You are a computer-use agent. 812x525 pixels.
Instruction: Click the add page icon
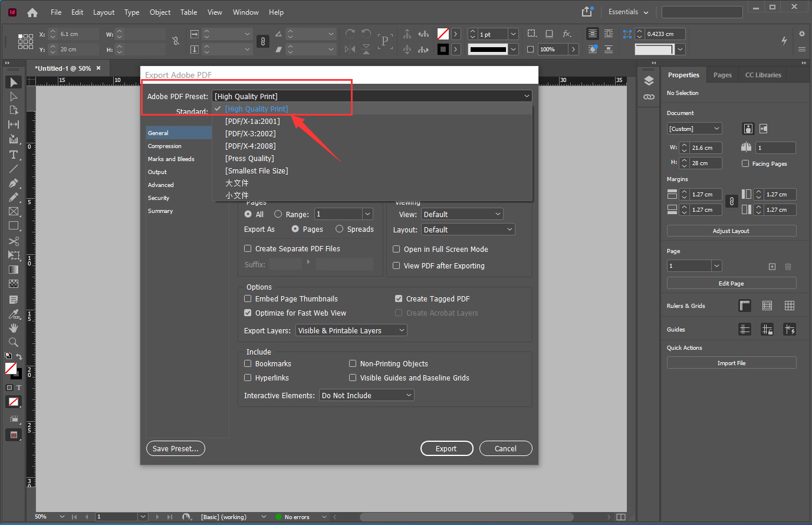772,267
